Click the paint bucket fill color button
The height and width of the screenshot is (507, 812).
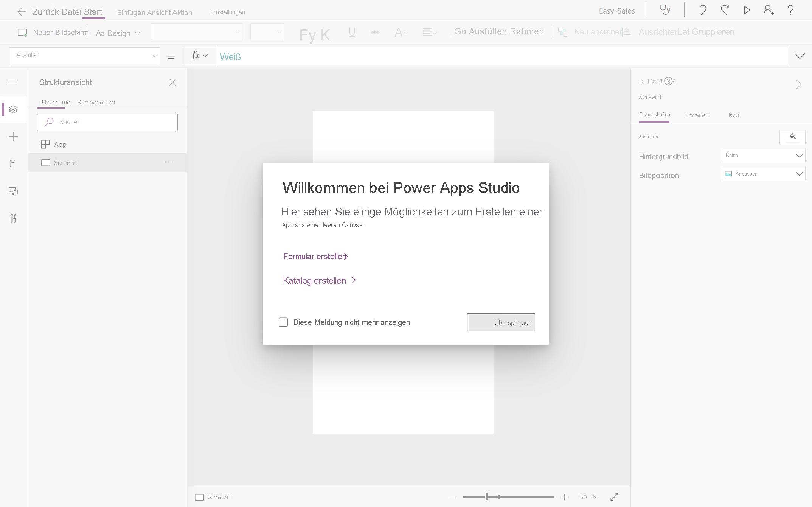pyautogui.click(x=792, y=137)
